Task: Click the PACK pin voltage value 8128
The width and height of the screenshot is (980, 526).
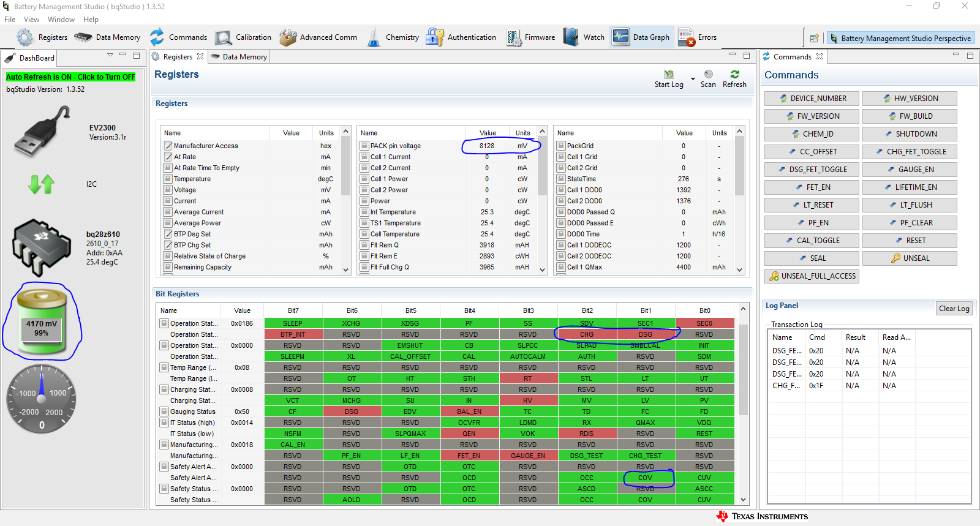Action: point(487,146)
